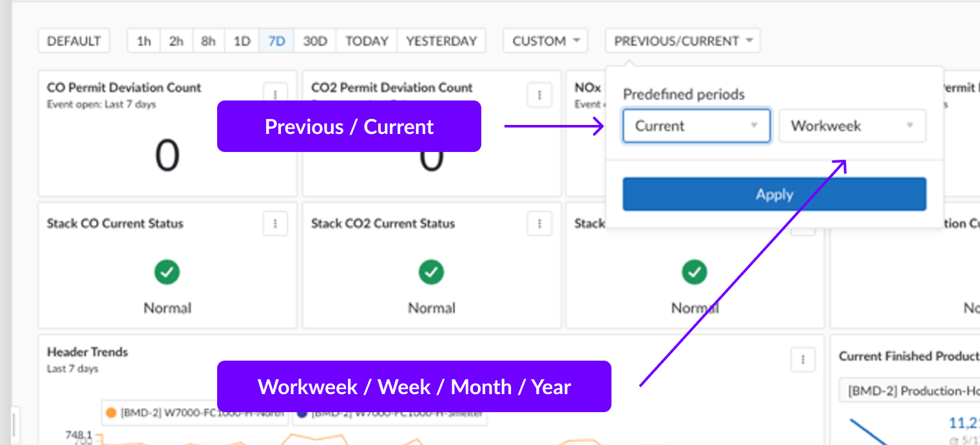Open the PREVIOUS/CURRENT dropdown
This screenshot has width=980, height=445.
coord(682,41)
